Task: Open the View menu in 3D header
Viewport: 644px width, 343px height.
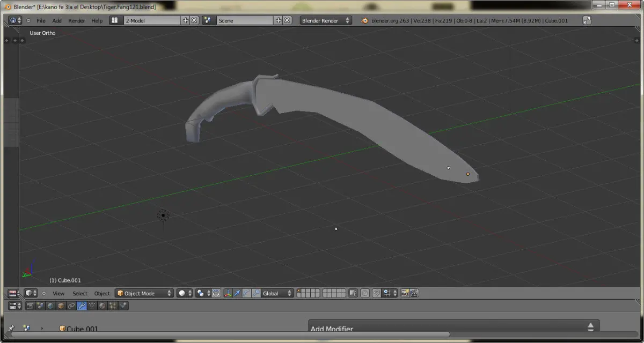Action: click(58, 293)
